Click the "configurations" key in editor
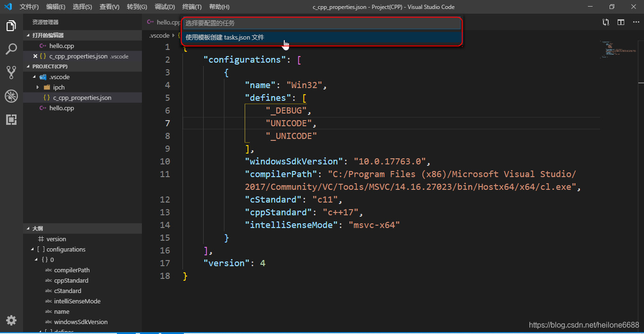The width and height of the screenshot is (644, 334). tap(245, 59)
